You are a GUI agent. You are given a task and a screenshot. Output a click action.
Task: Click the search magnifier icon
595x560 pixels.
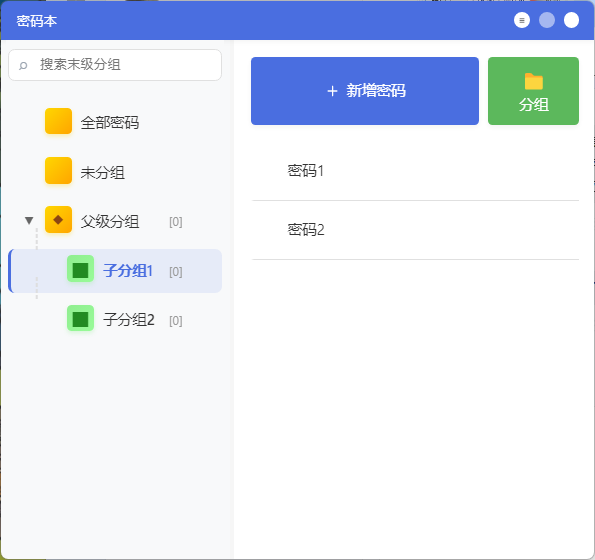pyautogui.click(x=23, y=66)
